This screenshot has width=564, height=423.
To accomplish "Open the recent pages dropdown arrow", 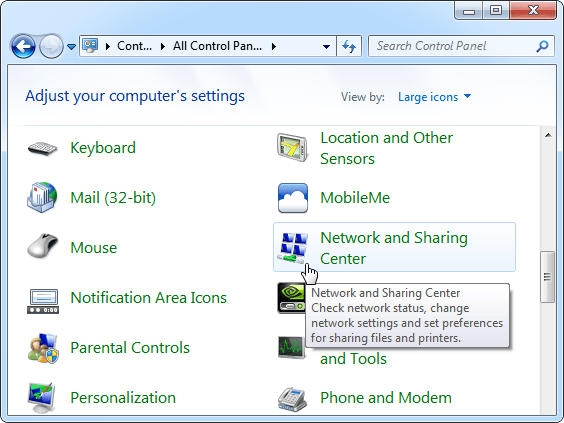I will point(71,47).
